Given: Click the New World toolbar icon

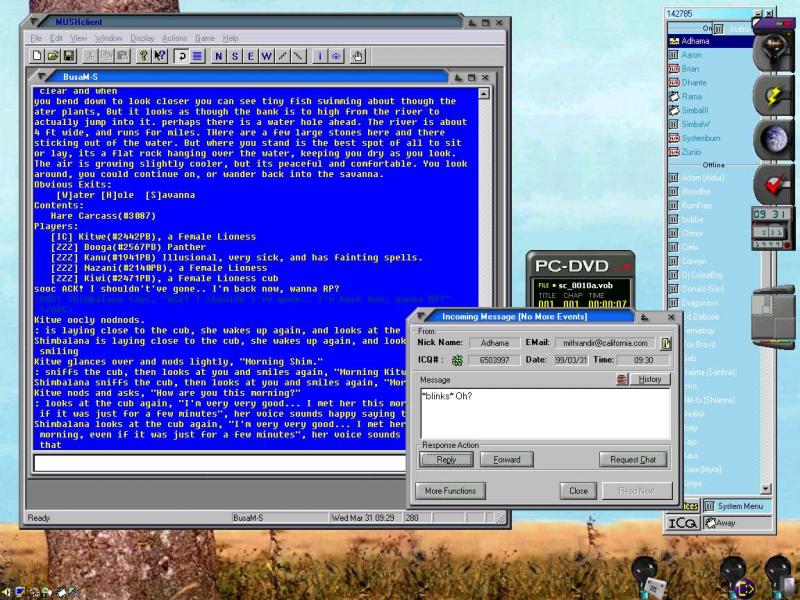Looking at the screenshot, I should tap(37, 56).
